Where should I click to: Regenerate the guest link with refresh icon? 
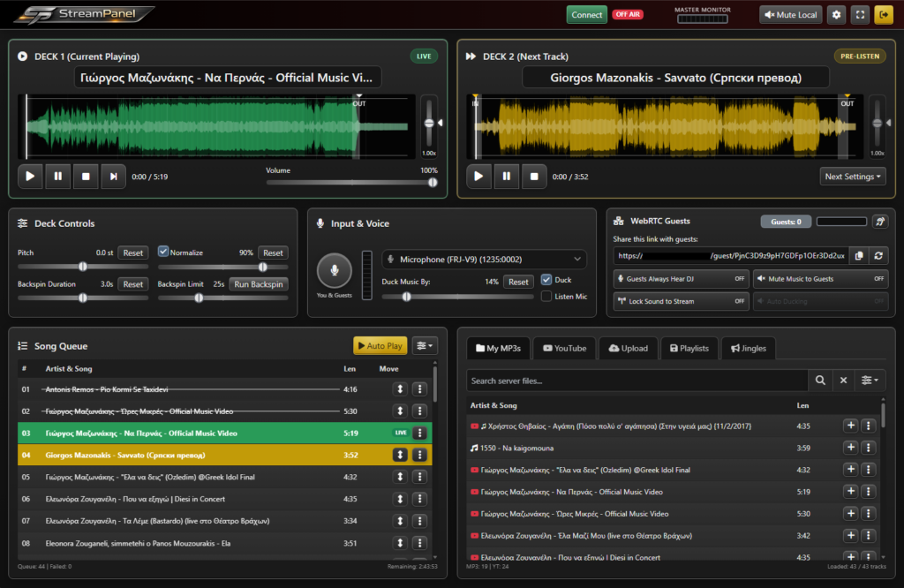(878, 255)
